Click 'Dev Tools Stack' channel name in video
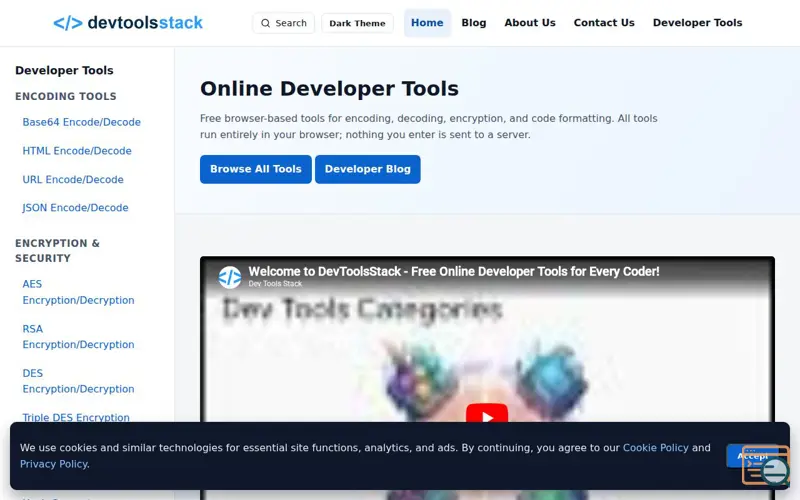Viewport: 800px width, 500px height. (275, 284)
